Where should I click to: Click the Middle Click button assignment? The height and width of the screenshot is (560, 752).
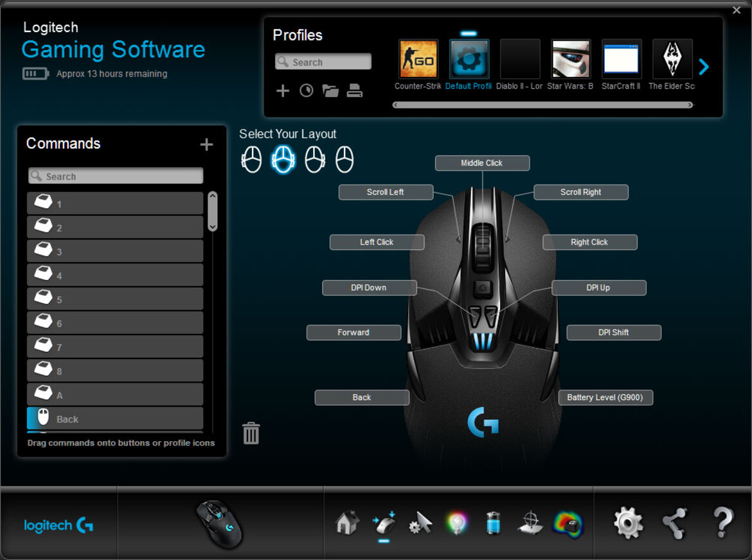coord(482,163)
